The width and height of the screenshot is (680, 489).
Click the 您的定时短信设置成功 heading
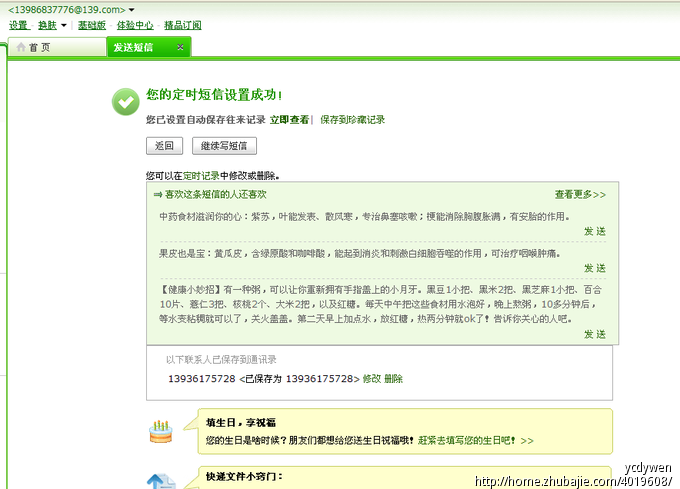coord(214,94)
